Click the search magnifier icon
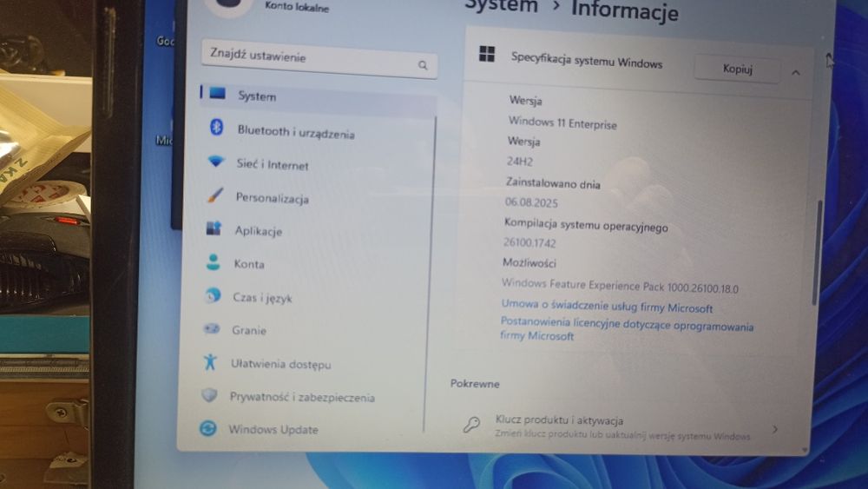Screen dimensions: 868x489 (x=423, y=65)
